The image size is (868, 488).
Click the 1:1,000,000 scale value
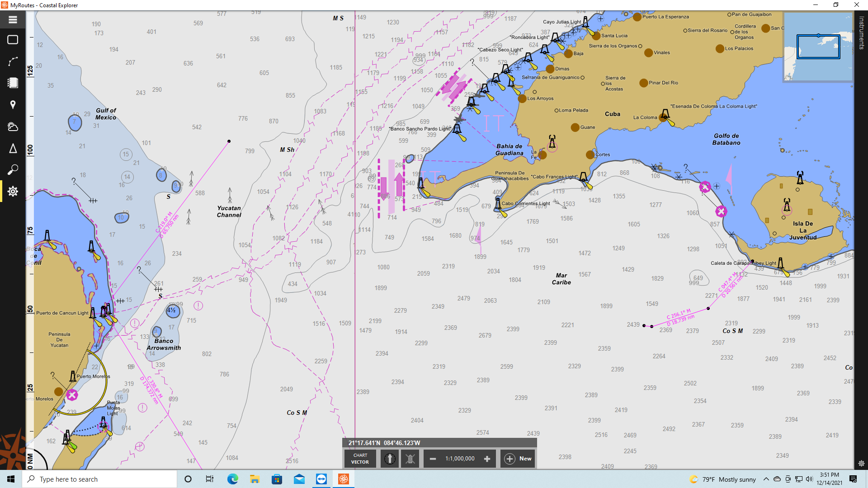click(x=460, y=459)
